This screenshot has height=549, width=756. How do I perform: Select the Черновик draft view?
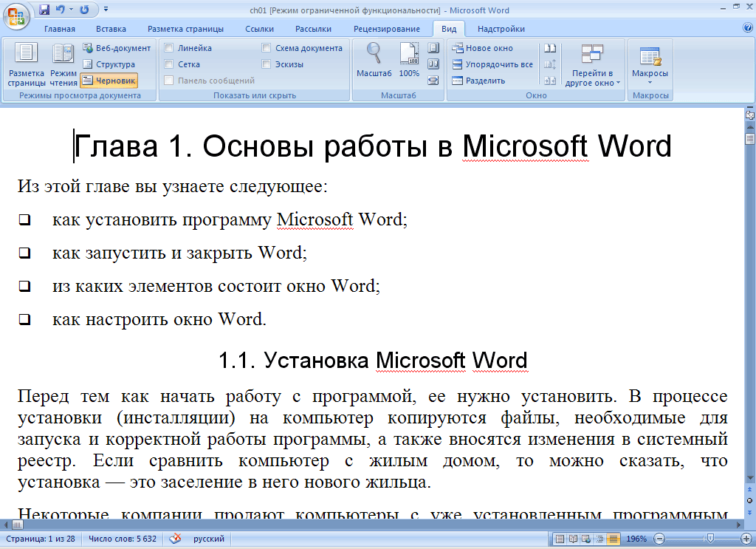(x=109, y=81)
